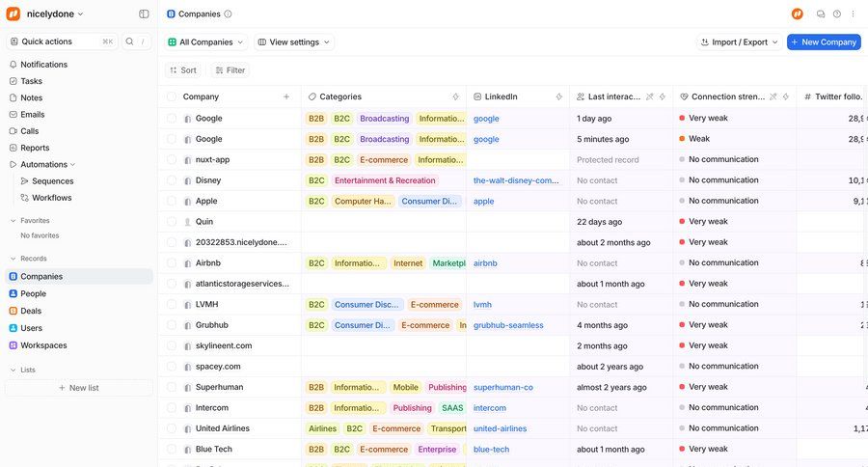Go to People records

coord(79,293)
